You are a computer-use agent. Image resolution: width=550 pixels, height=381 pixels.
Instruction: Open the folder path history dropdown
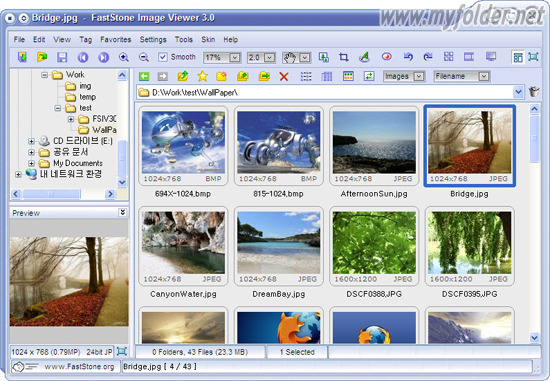coord(518,92)
